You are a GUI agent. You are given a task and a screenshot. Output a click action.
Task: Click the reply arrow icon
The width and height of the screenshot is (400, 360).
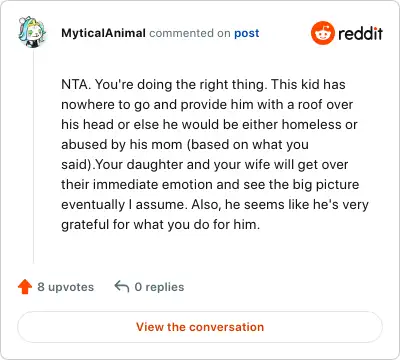pyautogui.click(x=122, y=286)
